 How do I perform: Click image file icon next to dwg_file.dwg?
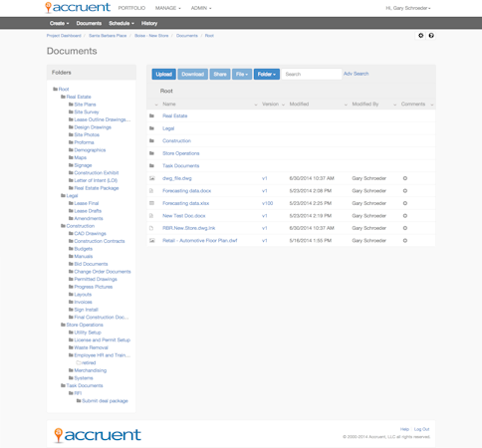[152, 178]
